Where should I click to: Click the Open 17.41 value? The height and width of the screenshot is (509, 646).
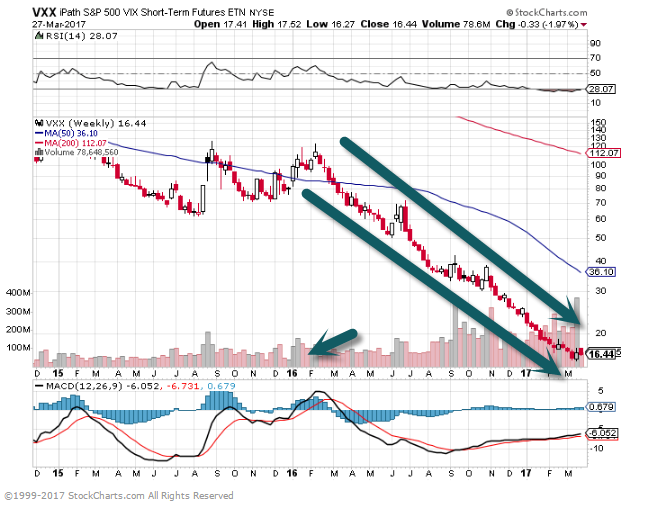tap(220, 24)
